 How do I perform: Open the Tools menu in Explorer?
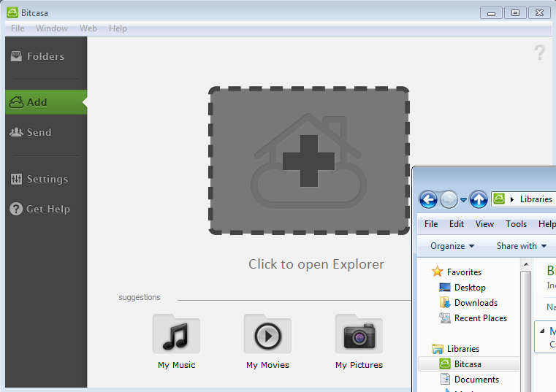click(516, 224)
